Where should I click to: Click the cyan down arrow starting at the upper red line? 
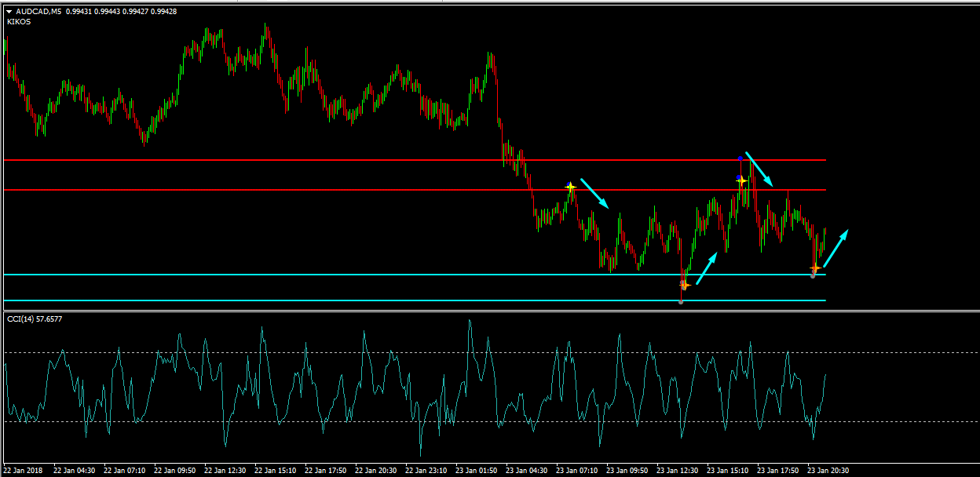(x=759, y=169)
